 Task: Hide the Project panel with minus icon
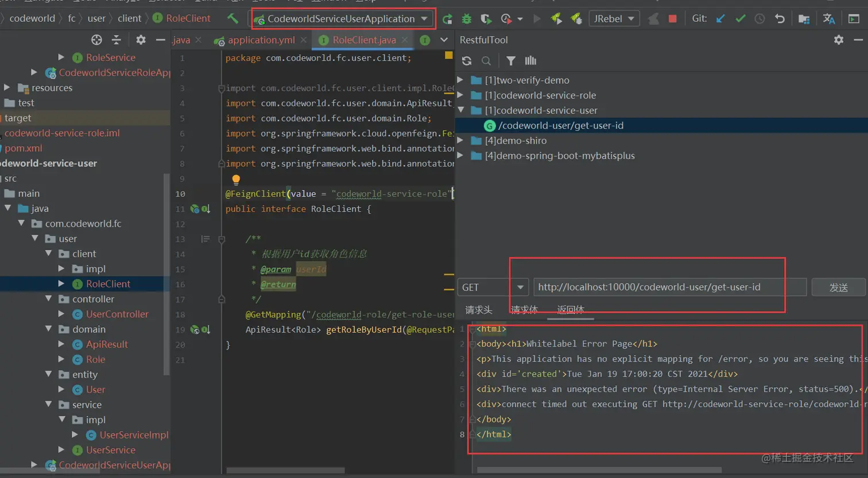161,40
